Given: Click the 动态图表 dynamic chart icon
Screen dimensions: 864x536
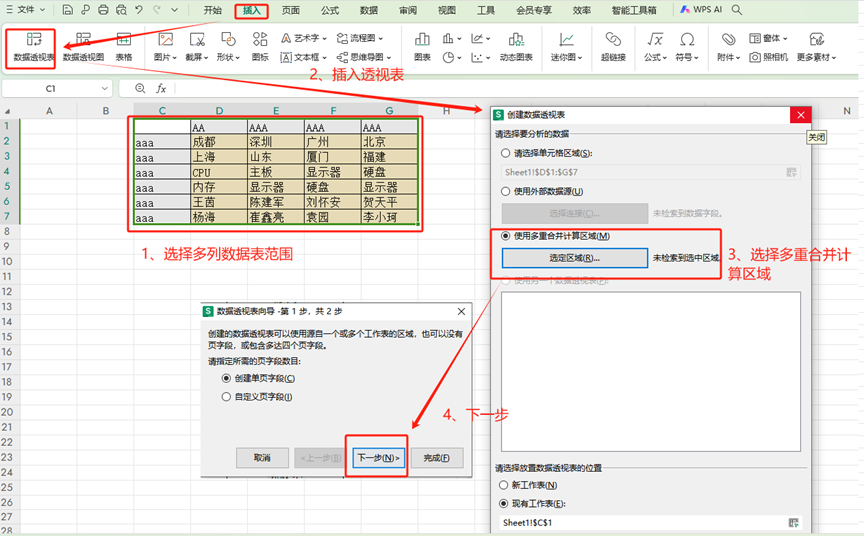Looking at the screenshot, I should (516, 40).
